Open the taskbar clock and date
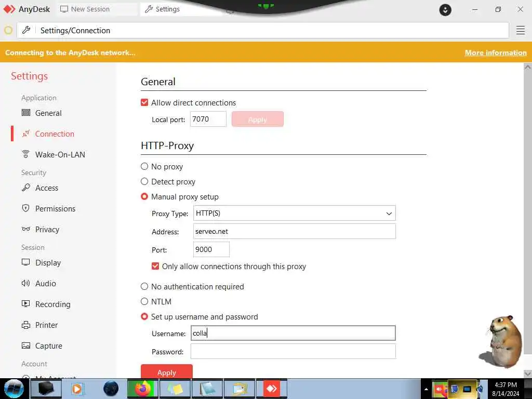 (x=506, y=389)
